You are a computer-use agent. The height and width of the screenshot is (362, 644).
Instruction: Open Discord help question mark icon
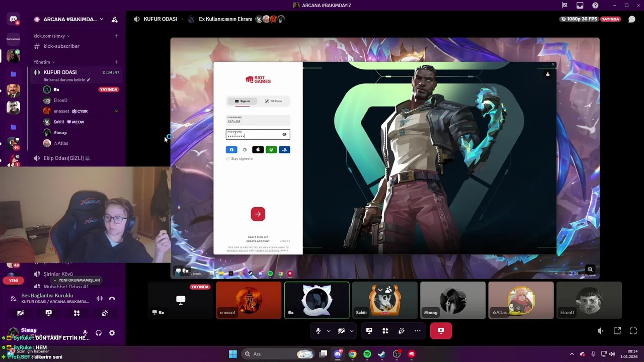(595, 6)
